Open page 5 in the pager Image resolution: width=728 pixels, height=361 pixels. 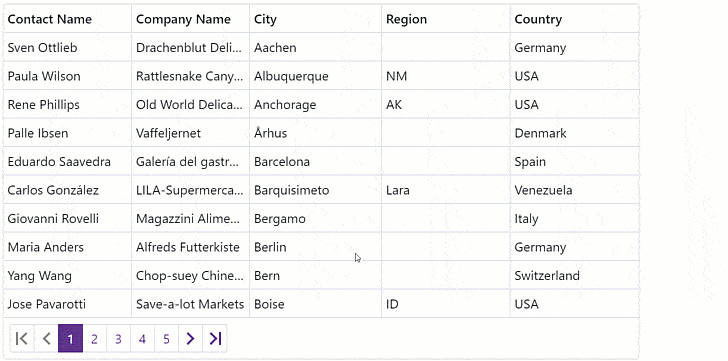pyautogui.click(x=166, y=339)
